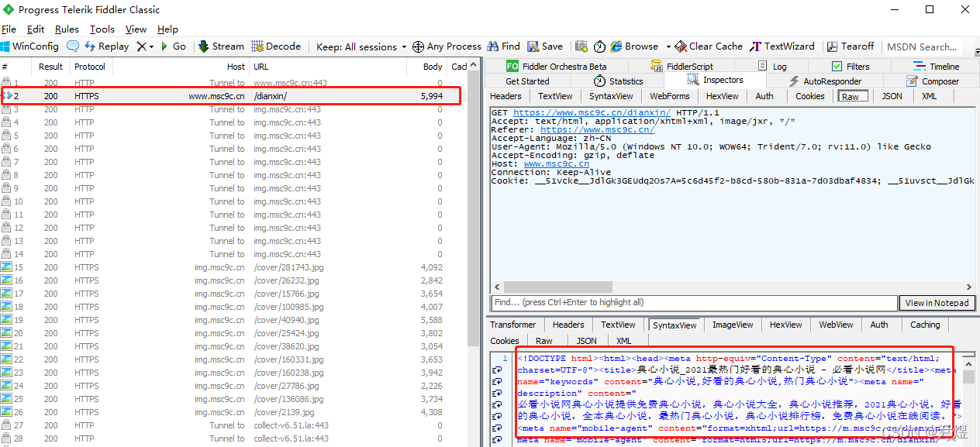Open WinConfig from the toolbar
The width and height of the screenshot is (980, 447).
pos(30,46)
